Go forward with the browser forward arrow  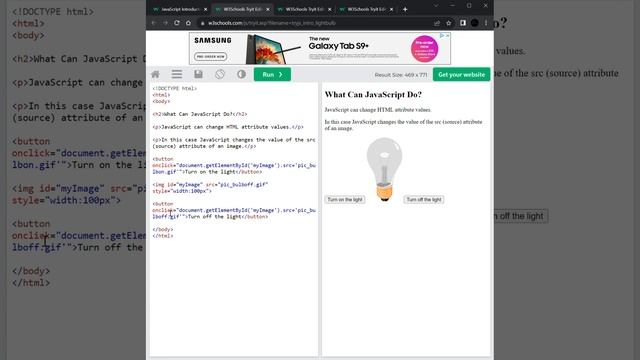tap(165, 23)
